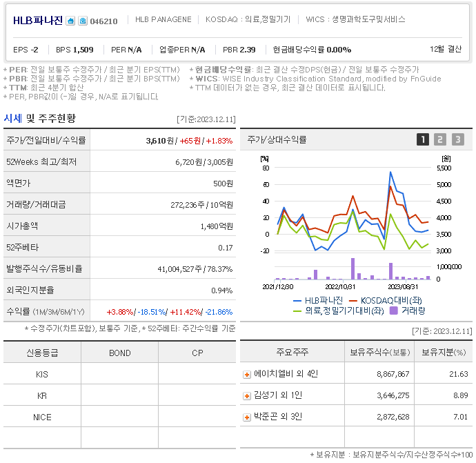Expand the 김성기 외 1인 shareholder row
The height and width of the screenshot is (463, 476).
(247, 396)
